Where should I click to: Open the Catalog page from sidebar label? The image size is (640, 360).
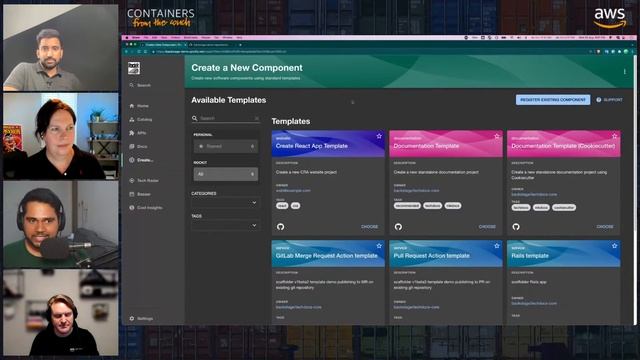tap(144, 120)
